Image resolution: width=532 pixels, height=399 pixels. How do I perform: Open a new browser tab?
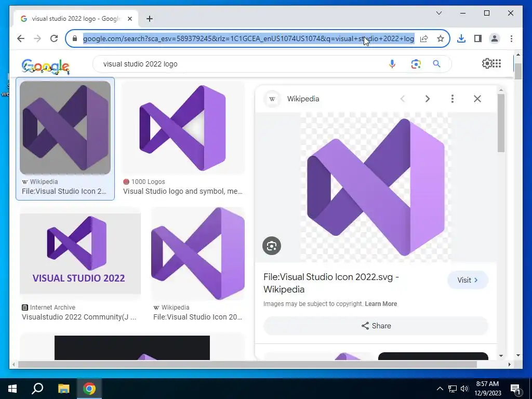[x=150, y=19]
